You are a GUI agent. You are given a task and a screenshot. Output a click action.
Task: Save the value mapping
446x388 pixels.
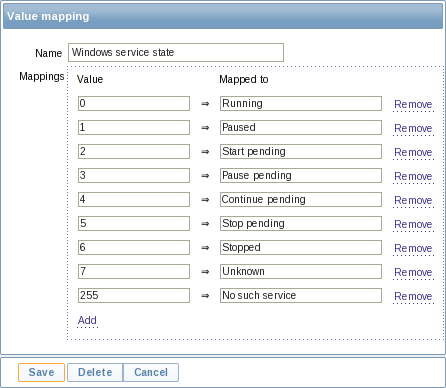[x=41, y=372]
